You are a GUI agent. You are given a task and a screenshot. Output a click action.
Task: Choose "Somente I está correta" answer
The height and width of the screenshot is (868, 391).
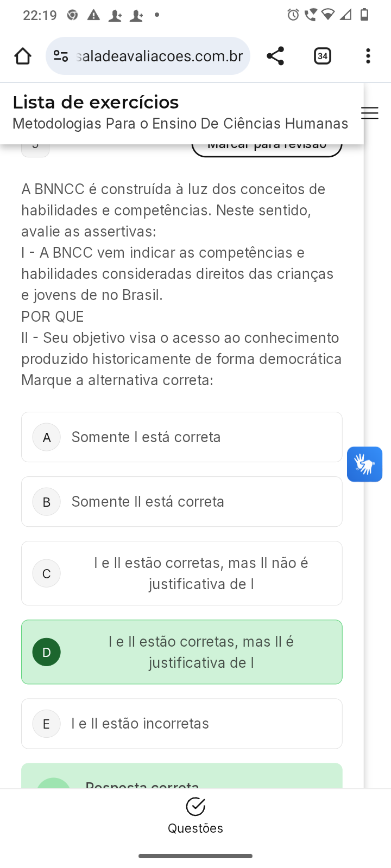coord(146,437)
